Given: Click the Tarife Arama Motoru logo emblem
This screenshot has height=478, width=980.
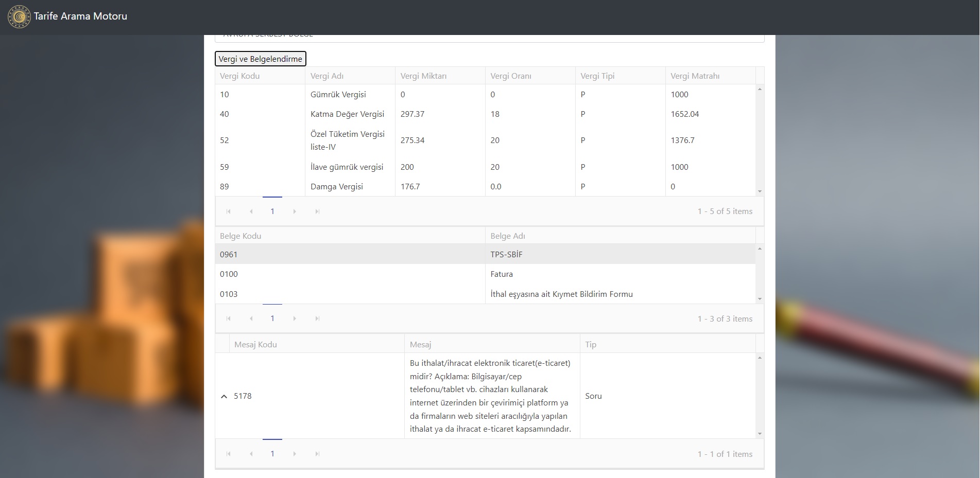Looking at the screenshot, I should click(19, 16).
